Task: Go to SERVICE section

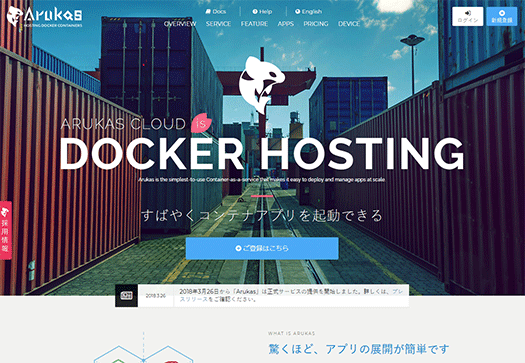Action: [218, 24]
